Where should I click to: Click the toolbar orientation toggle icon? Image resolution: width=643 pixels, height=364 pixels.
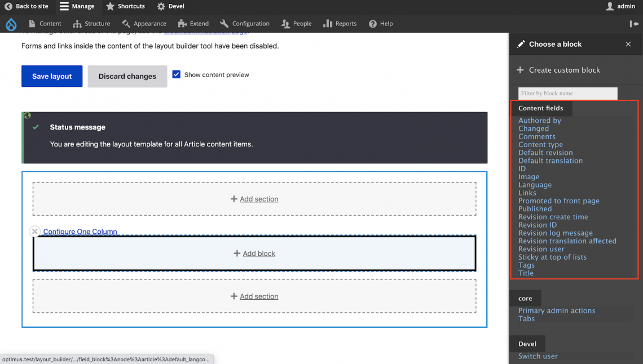coord(634,24)
